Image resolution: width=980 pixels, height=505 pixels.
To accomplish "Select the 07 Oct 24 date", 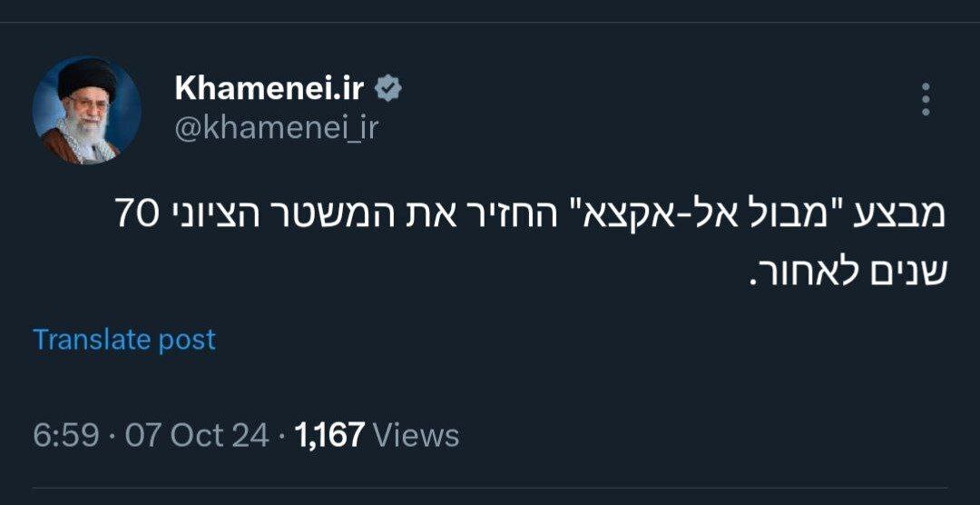I will tap(196, 435).
